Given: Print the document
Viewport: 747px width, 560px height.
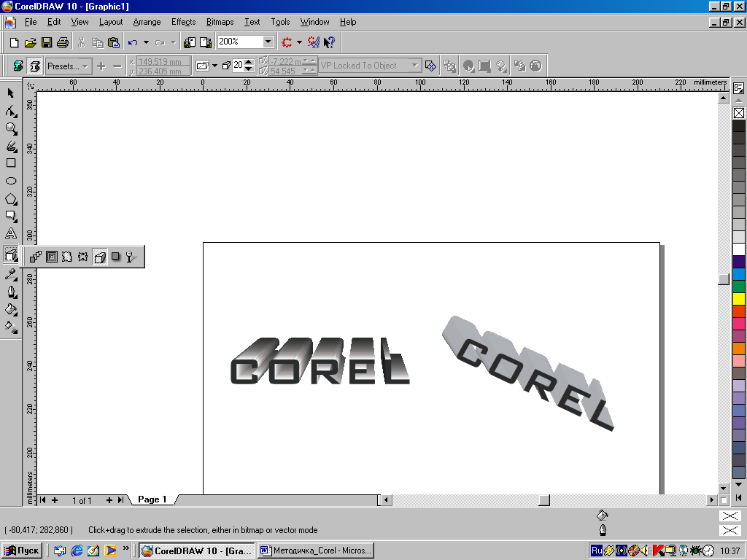Looking at the screenshot, I should point(63,42).
